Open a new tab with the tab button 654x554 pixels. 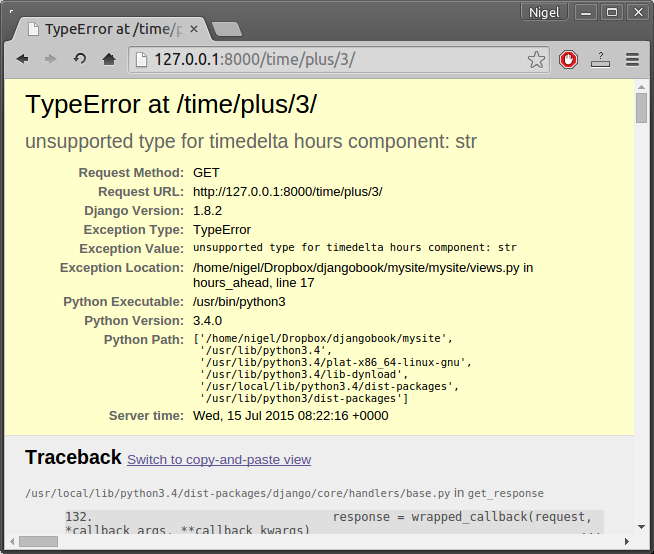226,29
